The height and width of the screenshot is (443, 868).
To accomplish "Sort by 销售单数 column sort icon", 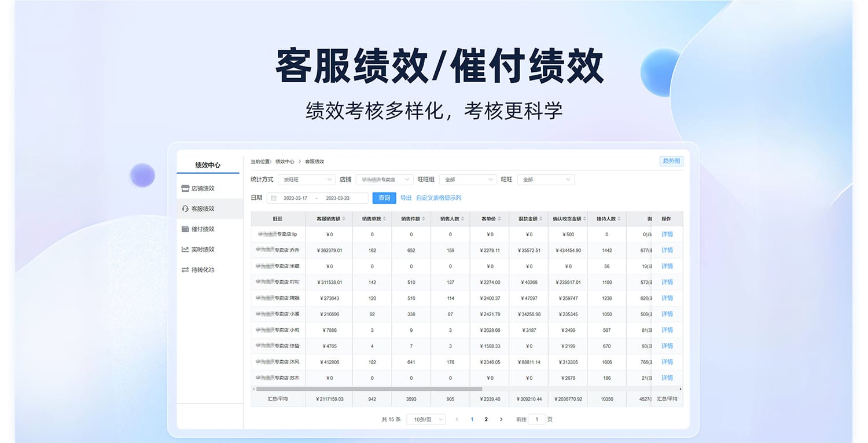I will coord(384,219).
